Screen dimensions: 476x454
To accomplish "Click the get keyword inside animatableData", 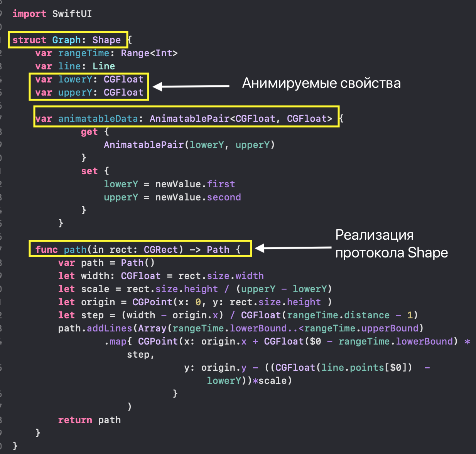I will coord(89,132).
